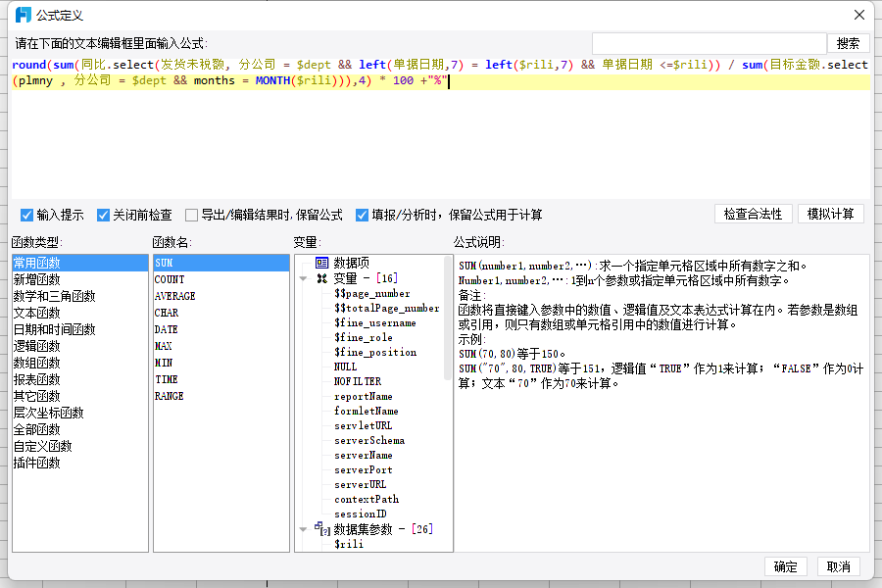
Task: Select the serverSchema variable
Action: (369, 441)
